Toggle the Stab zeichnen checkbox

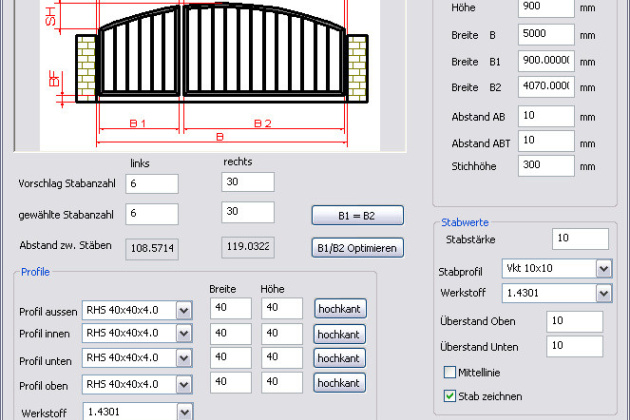(449, 396)
